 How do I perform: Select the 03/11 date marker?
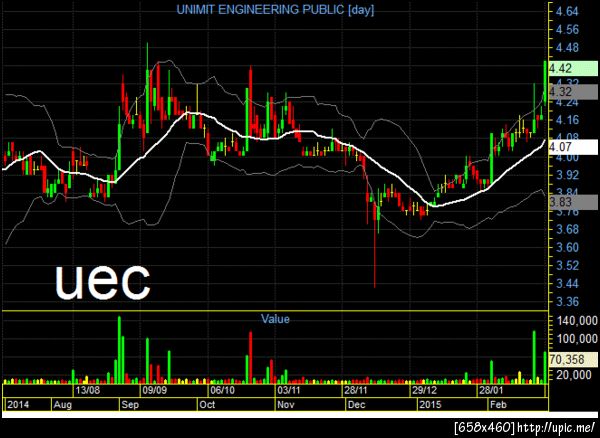(290, 390)
